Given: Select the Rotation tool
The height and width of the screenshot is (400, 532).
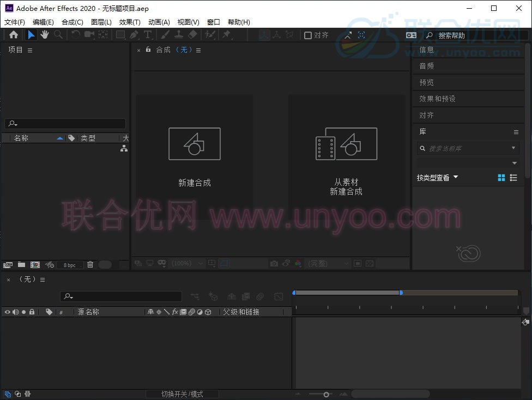Looking at the screenshot, I should [76, 35].
